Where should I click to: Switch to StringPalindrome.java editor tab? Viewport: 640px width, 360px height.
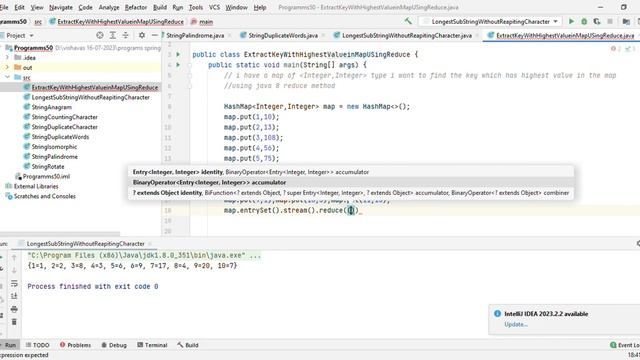coord(195,36)
